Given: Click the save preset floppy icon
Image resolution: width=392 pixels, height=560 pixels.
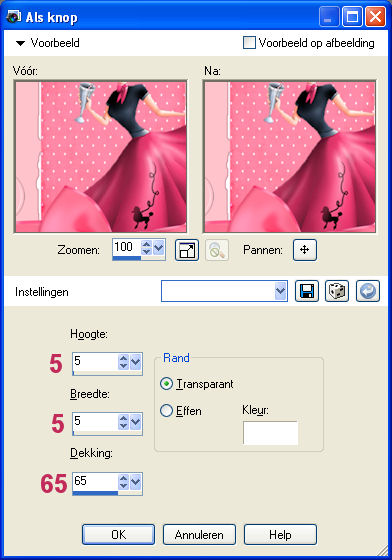Looking at the screenshot, I should (x=307, y=291).
